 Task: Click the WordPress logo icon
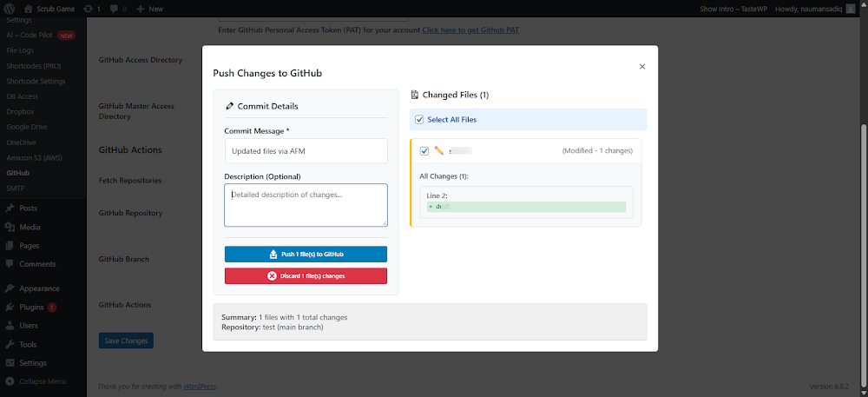click(x=10, y=9)
